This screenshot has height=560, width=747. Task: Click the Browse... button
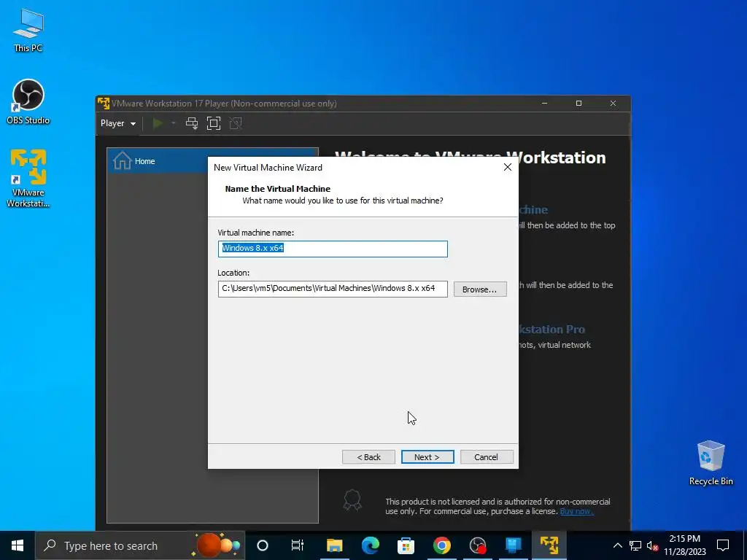(480, 289)
